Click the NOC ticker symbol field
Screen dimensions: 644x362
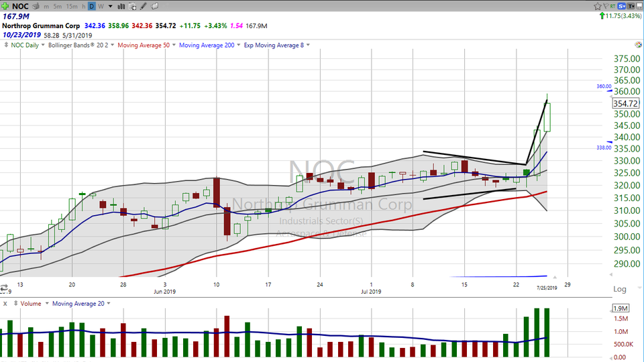(20, 6)
